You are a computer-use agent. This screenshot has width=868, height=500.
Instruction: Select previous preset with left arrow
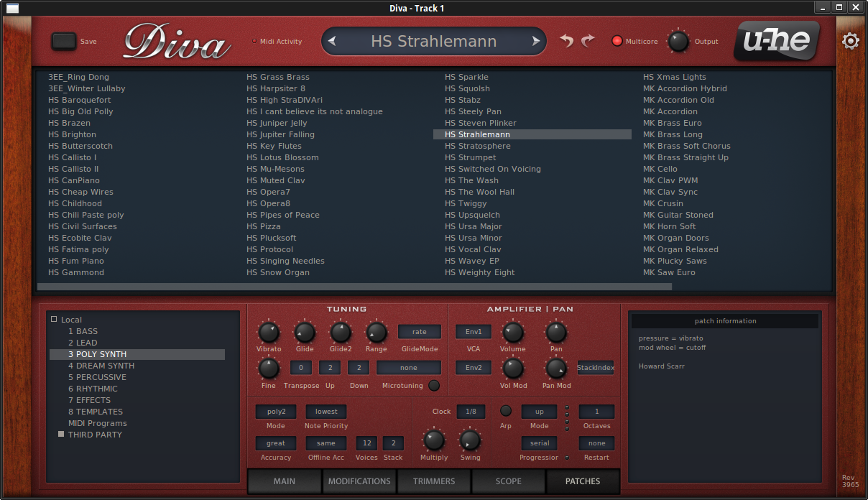click(332, 41)
